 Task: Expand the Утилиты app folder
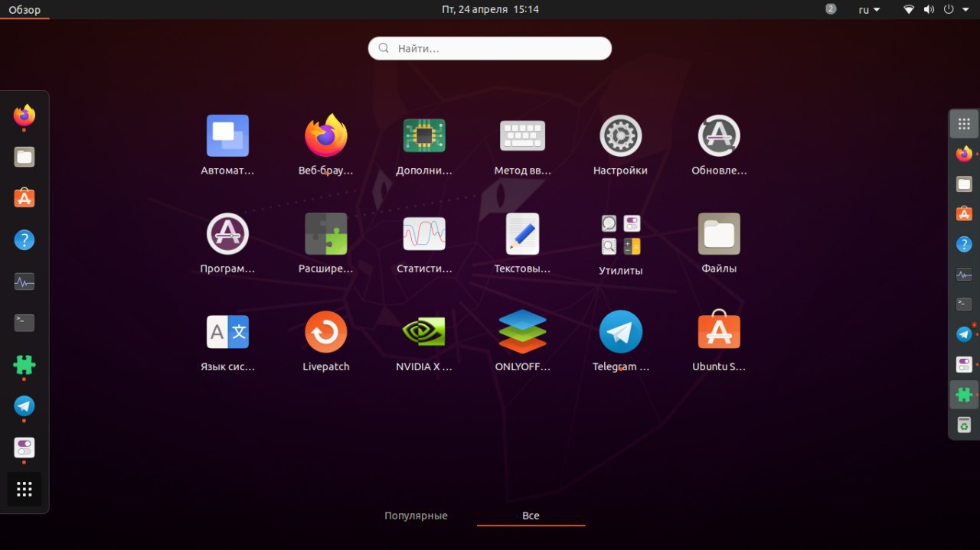621,235
